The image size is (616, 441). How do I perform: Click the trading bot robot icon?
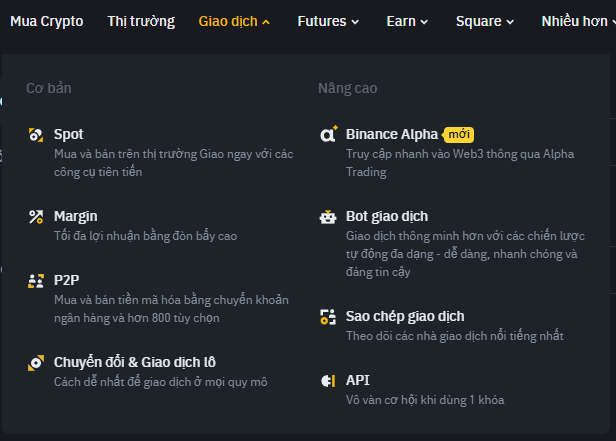click(x=328, y=217)
